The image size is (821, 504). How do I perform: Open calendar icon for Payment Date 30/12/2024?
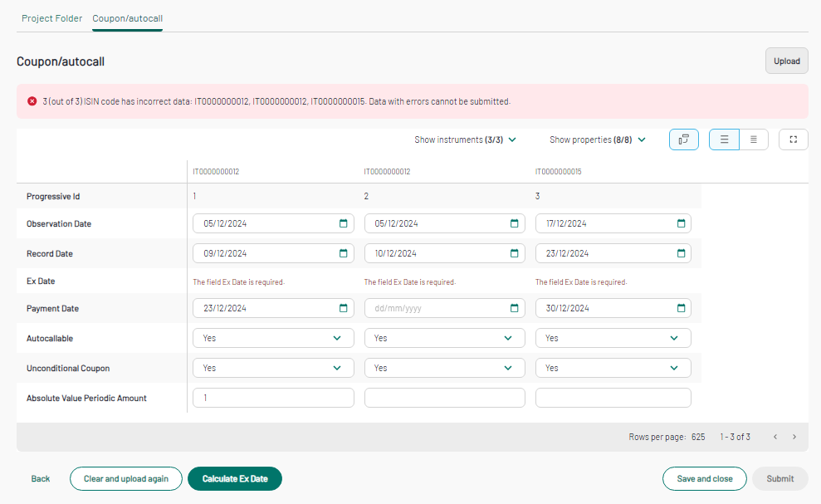click(681, 308)
